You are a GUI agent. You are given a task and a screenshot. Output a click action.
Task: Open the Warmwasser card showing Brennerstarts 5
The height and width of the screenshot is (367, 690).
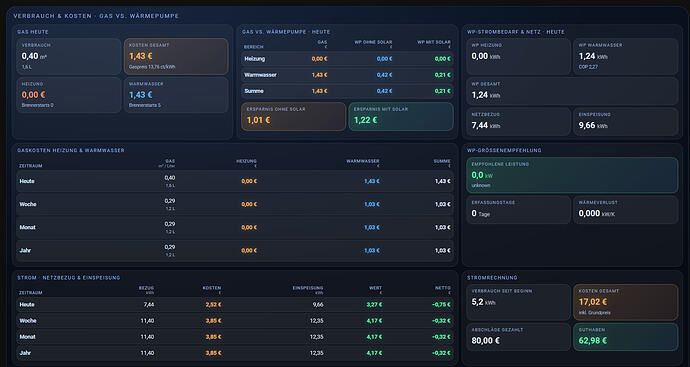[x=176, y=95]
